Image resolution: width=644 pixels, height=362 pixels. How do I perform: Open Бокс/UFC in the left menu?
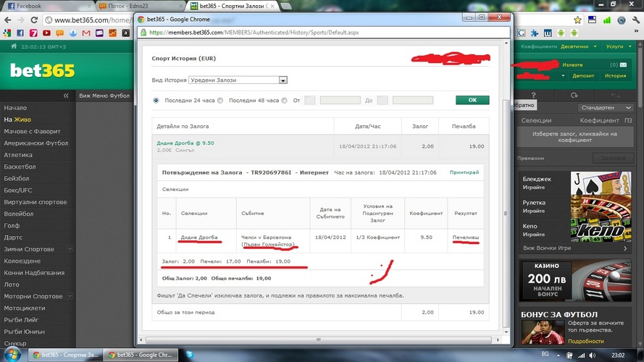click(x=17, y=190)
